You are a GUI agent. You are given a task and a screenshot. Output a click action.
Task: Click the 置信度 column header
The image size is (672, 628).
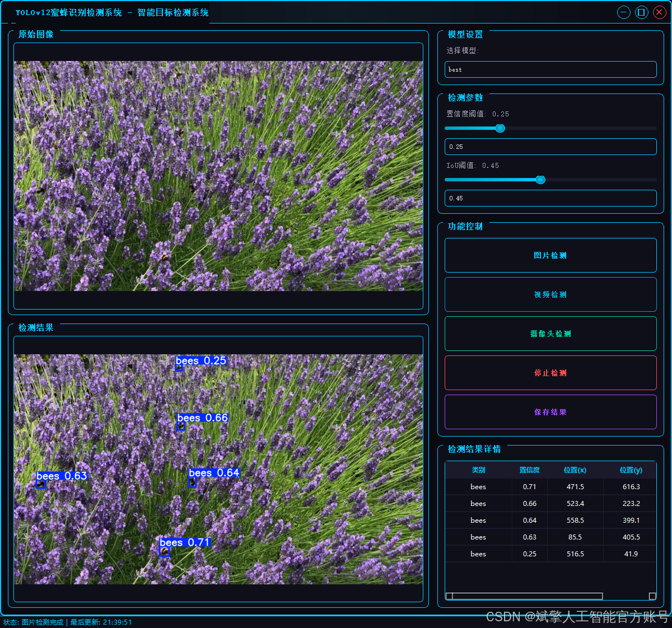tap(529, 470)
